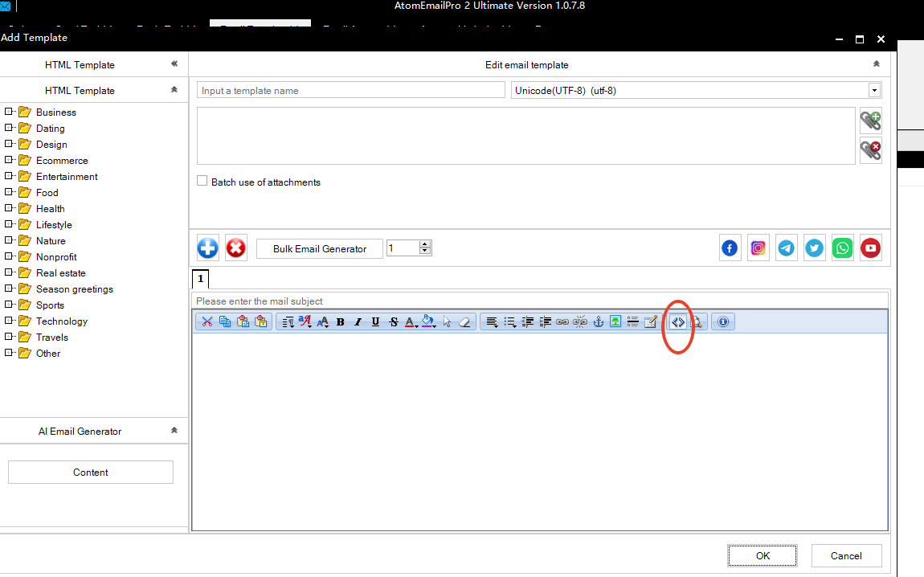Click the remove attachment paperclip icon
The width and height of the screenshot is (924, 577).
click(x=870, y=150)
